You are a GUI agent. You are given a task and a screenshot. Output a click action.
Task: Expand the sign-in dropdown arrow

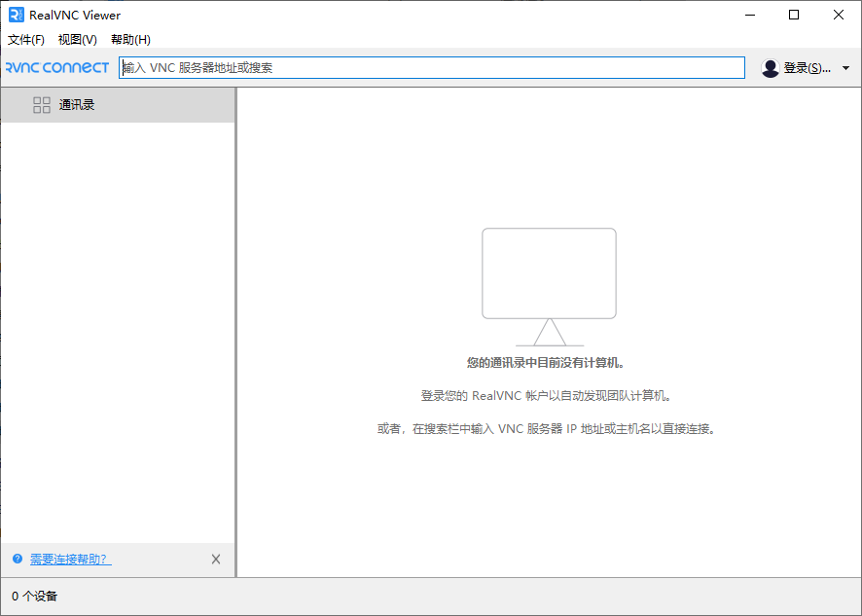(x=845, y=68)
